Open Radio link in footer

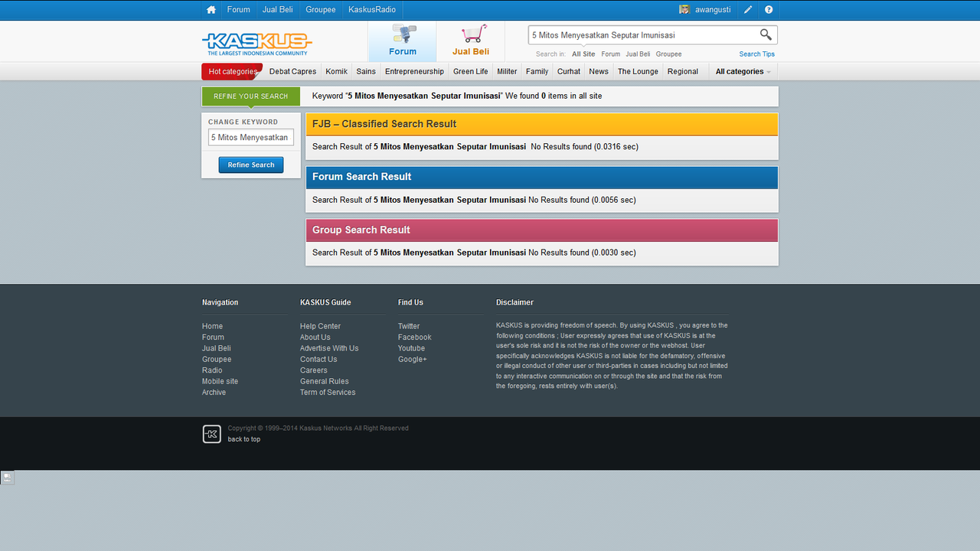coord(212,370)
